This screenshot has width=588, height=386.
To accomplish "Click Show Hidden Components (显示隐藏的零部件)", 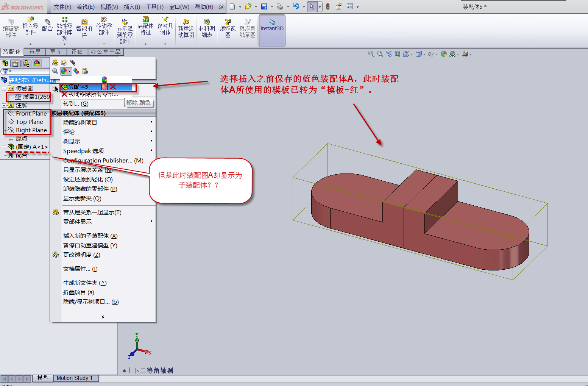I will (x=125, y=31).
